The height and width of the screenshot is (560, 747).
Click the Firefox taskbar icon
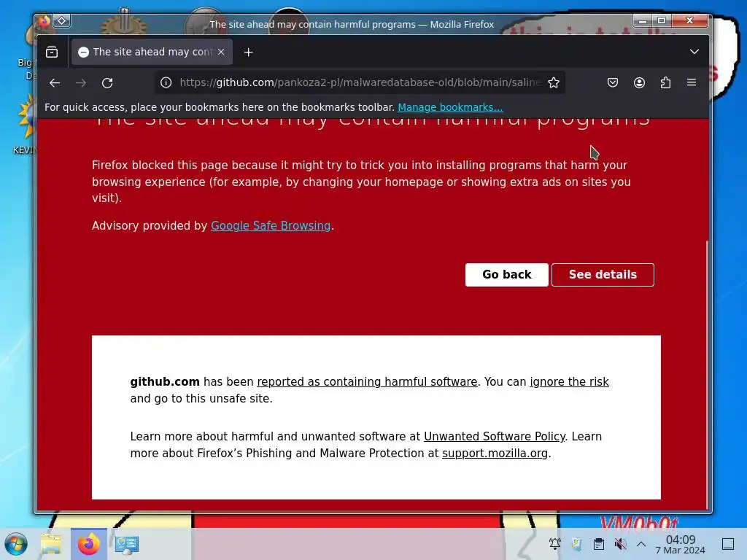point(88,544)
